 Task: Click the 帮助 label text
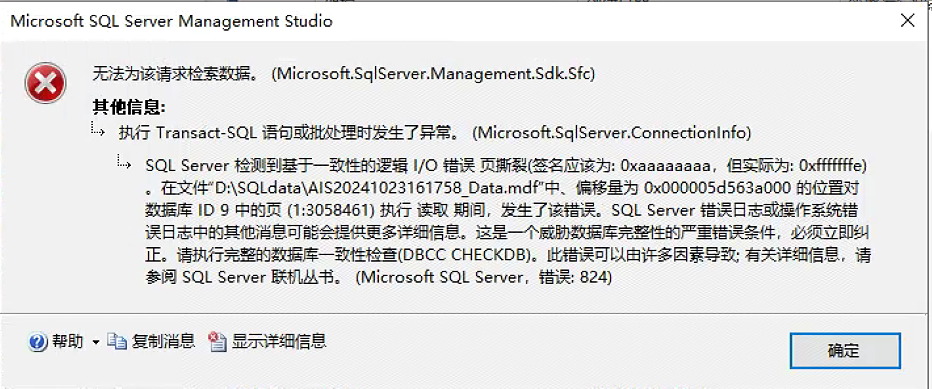tap(67, 341)
